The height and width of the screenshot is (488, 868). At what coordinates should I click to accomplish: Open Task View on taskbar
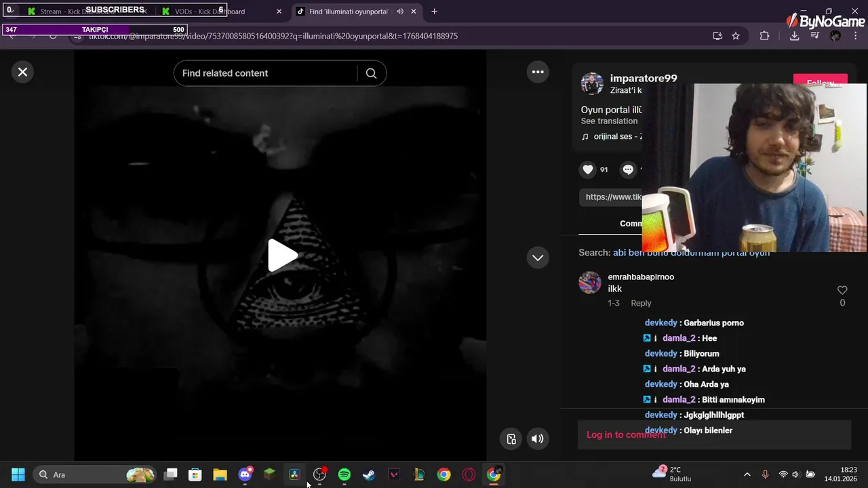click(170, 474)
